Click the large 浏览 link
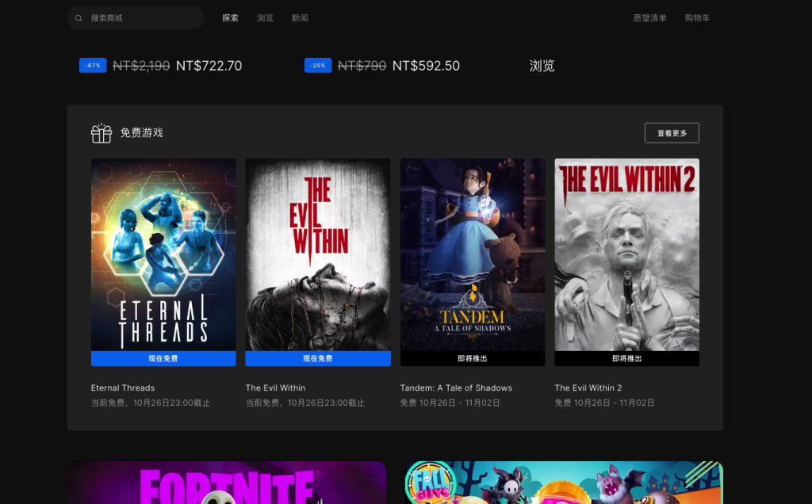The height and width of the screenshot is (504, 812). [x=542, y=66]
